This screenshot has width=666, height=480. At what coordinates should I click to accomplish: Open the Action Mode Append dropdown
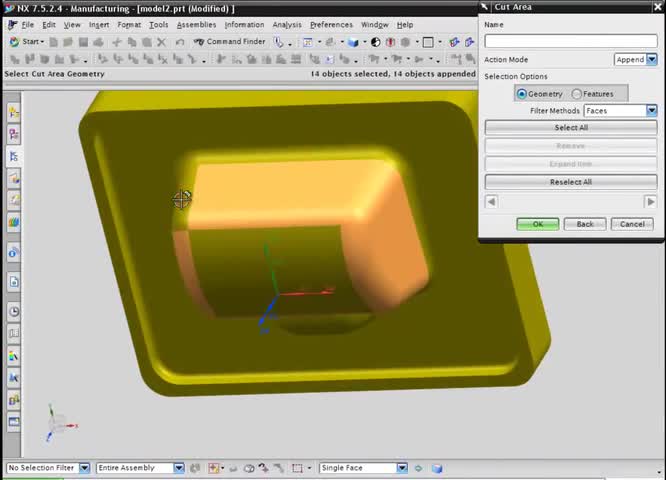[652, 59]
